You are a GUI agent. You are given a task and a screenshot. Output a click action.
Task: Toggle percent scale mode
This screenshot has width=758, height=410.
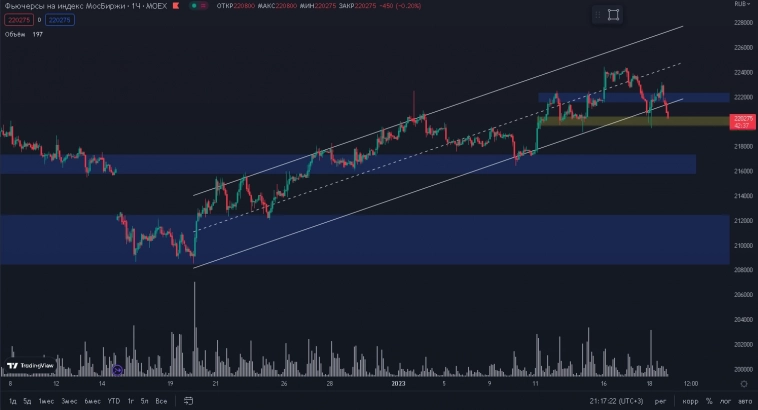pos(709,401)
